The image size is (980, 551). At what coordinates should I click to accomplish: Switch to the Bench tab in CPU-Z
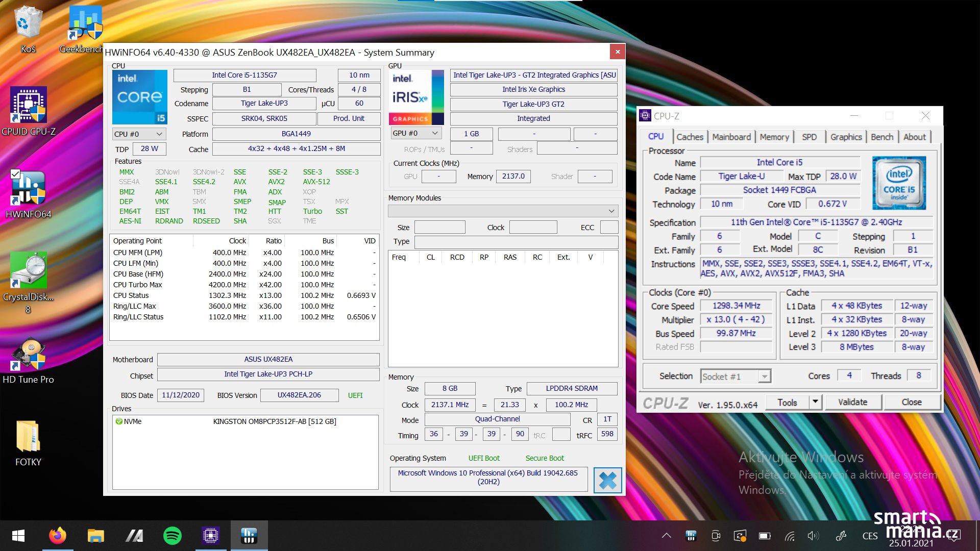882,137
